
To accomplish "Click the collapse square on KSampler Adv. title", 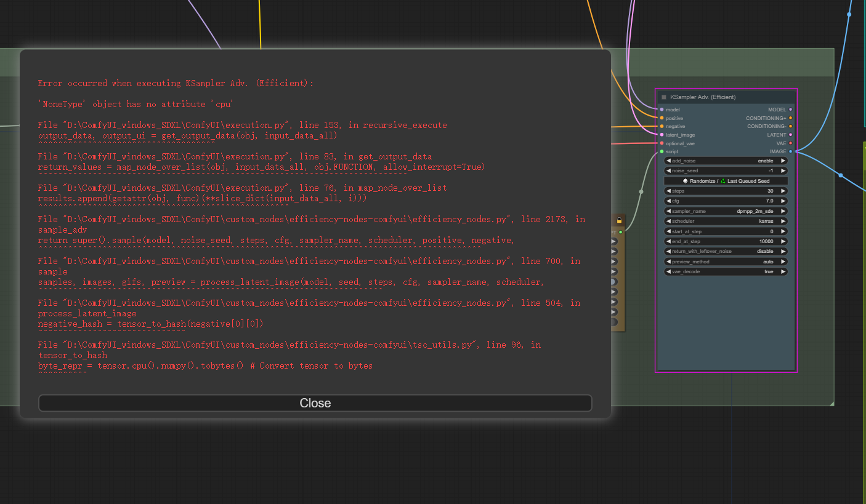I will pyautogui.click(x=664, y=97).
